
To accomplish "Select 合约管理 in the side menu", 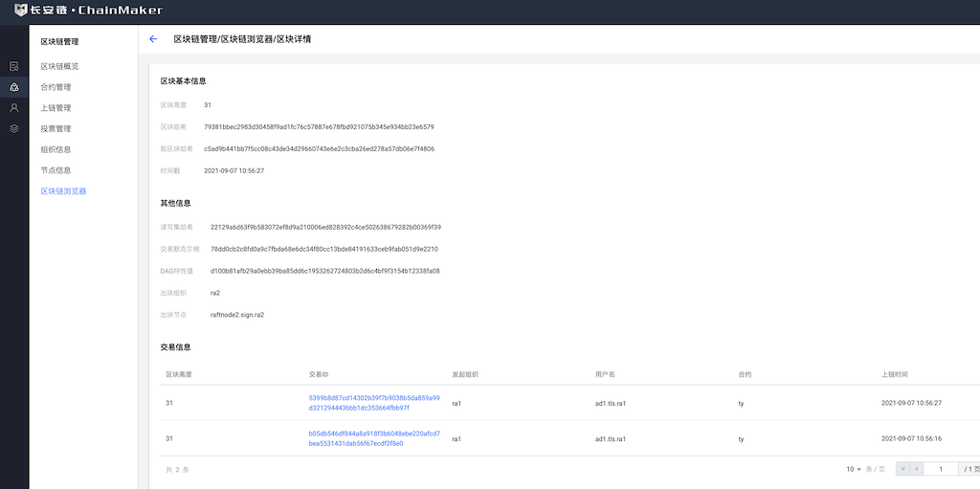I will 56,87.
